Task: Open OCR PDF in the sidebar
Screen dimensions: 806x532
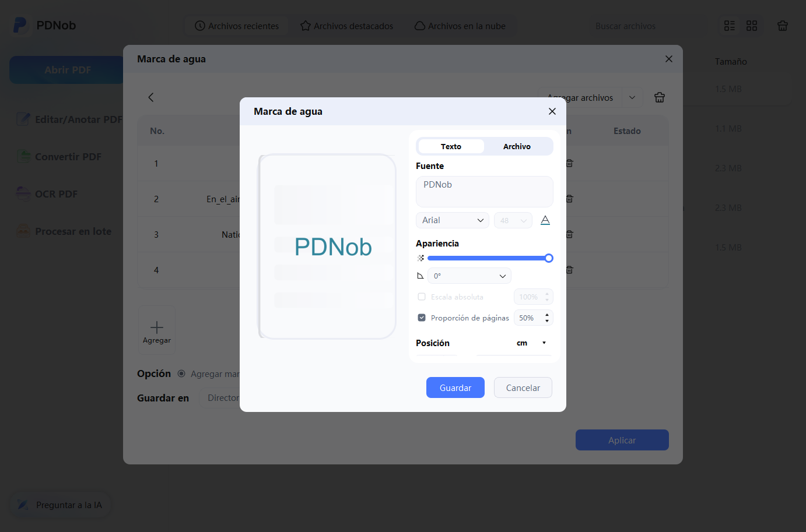Action: 47,194
